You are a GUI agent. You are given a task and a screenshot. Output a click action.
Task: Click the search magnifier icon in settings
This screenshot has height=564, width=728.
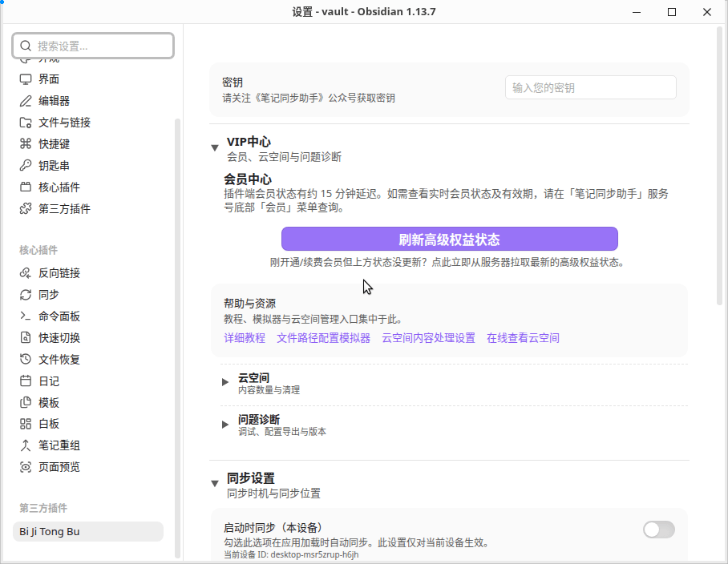point(26,46)
